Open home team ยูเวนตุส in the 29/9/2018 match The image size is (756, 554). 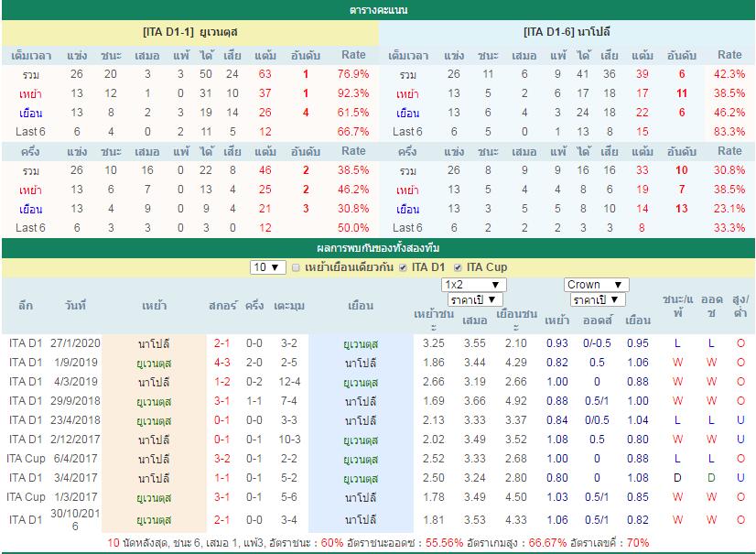pyautogui.click(x=154, y=401)
